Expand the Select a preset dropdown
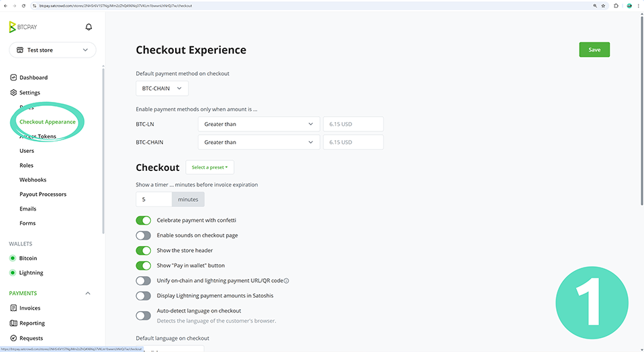 point(209,168)
